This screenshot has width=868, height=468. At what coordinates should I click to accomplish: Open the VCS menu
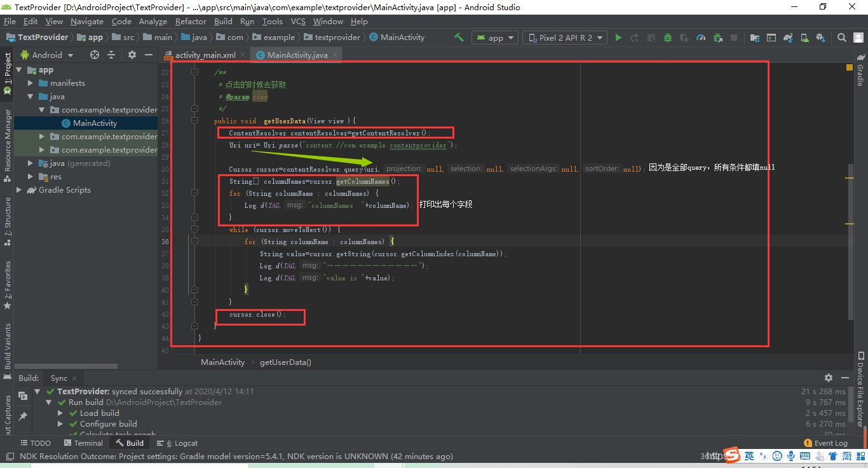click(x=298, y=22)
